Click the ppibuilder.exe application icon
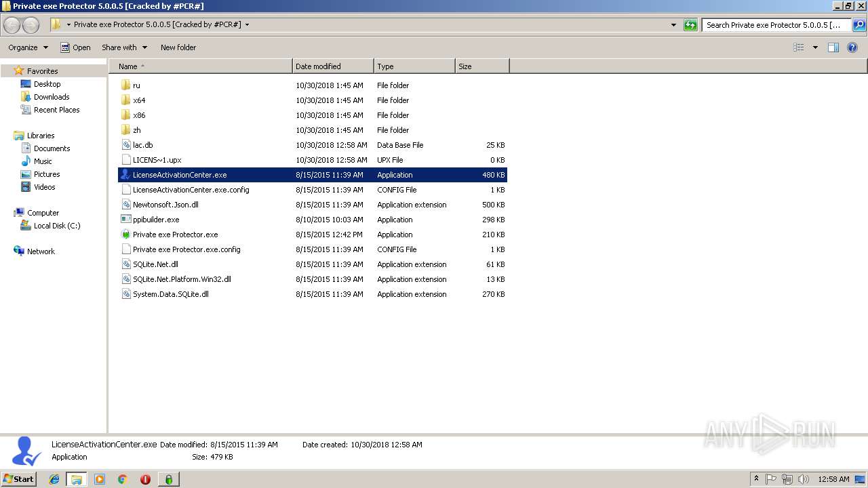The image size is (868, 488). click(125, 220)
